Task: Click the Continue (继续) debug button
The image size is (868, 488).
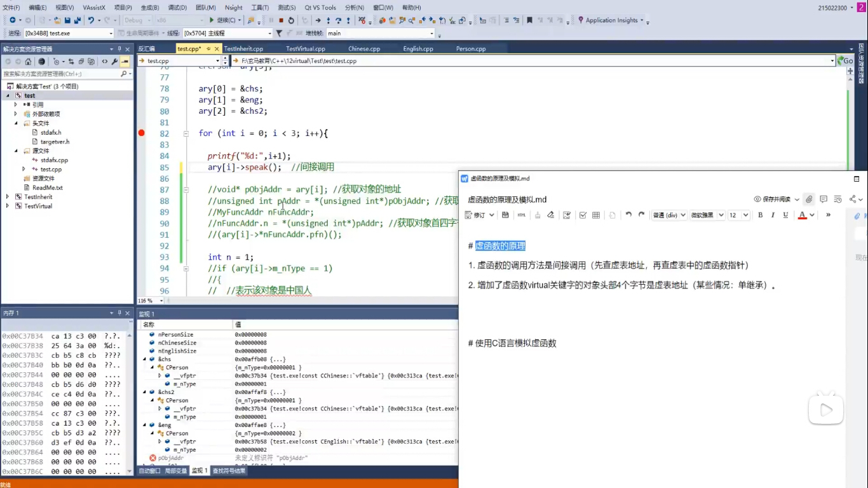Action: point(222,20)
